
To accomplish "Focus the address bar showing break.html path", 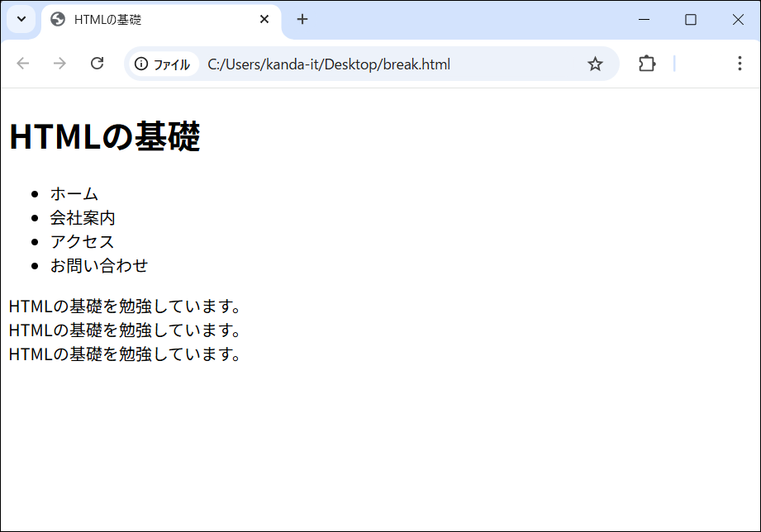I will click(372, 64).
